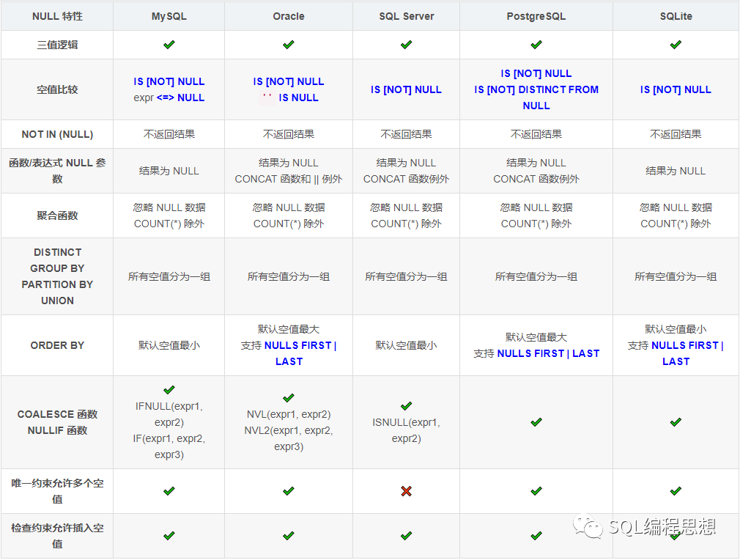Select the Oracle column header
Viewport: 740px width, 560px height.
point(289,16)
